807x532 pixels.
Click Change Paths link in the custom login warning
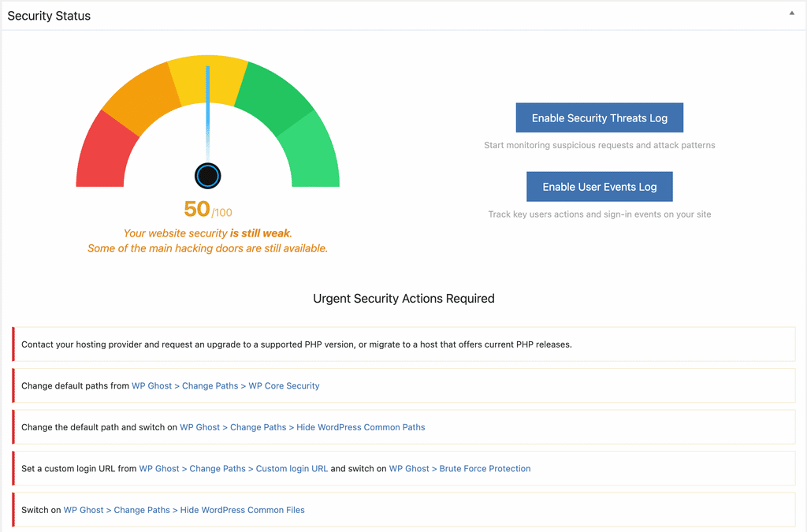coord(218,468)
